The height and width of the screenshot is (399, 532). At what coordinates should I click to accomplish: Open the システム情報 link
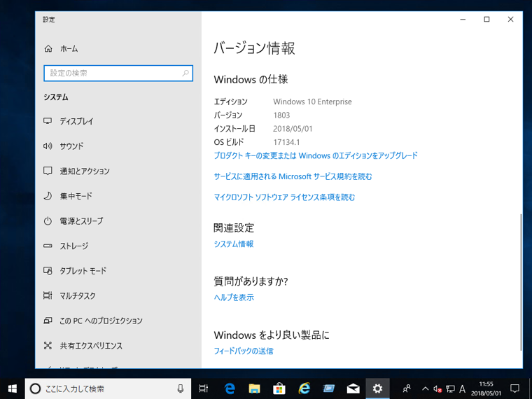coord(234,244)
